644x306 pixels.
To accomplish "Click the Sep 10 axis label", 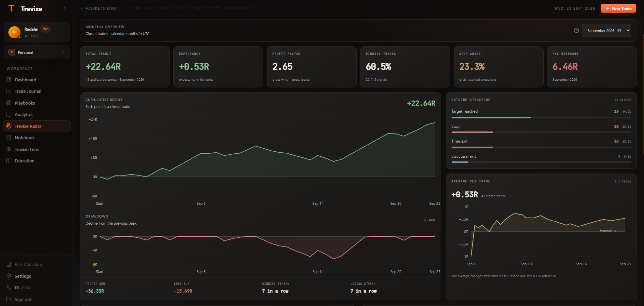I will [526, 264].
